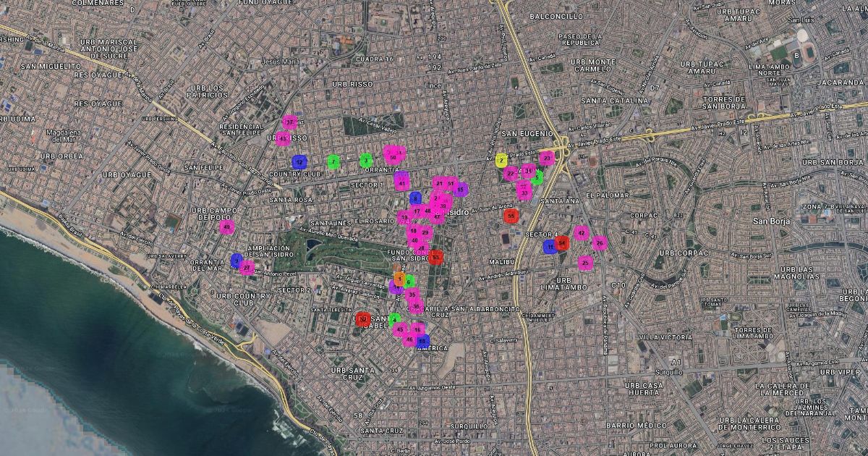Viewport: 868px width, 456px height.
Task: Click magenta marker number 45
Action: [x=400, y=329]
